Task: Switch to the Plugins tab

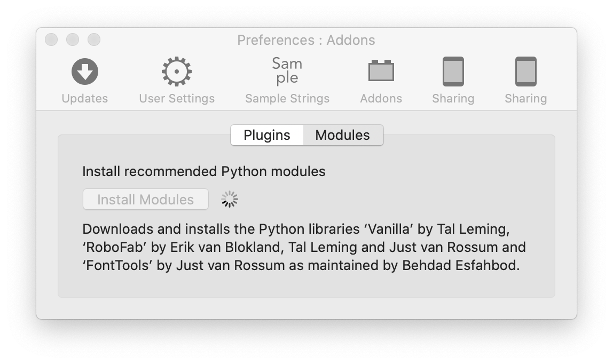Action: click(x=267, y=135)
